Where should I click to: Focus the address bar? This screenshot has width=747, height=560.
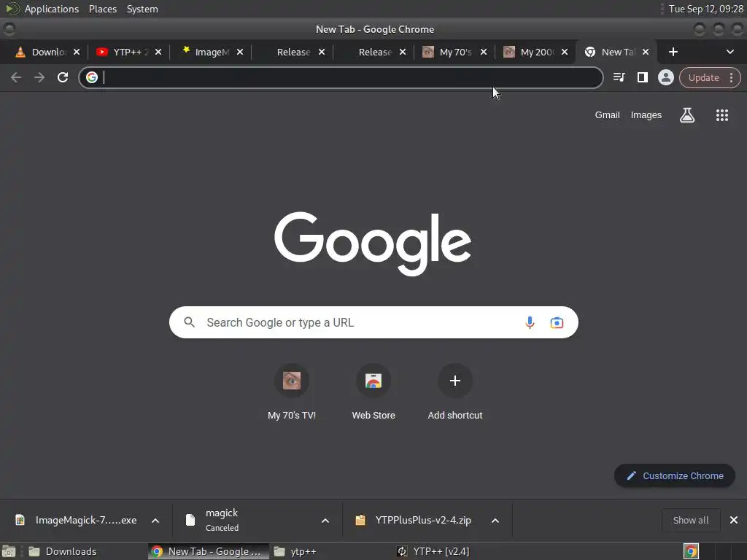[341, 77]
